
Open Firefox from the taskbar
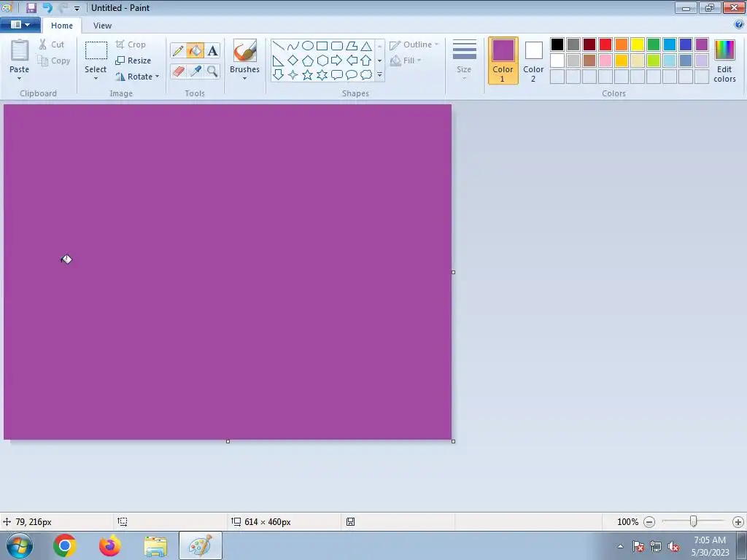[109, 545]
